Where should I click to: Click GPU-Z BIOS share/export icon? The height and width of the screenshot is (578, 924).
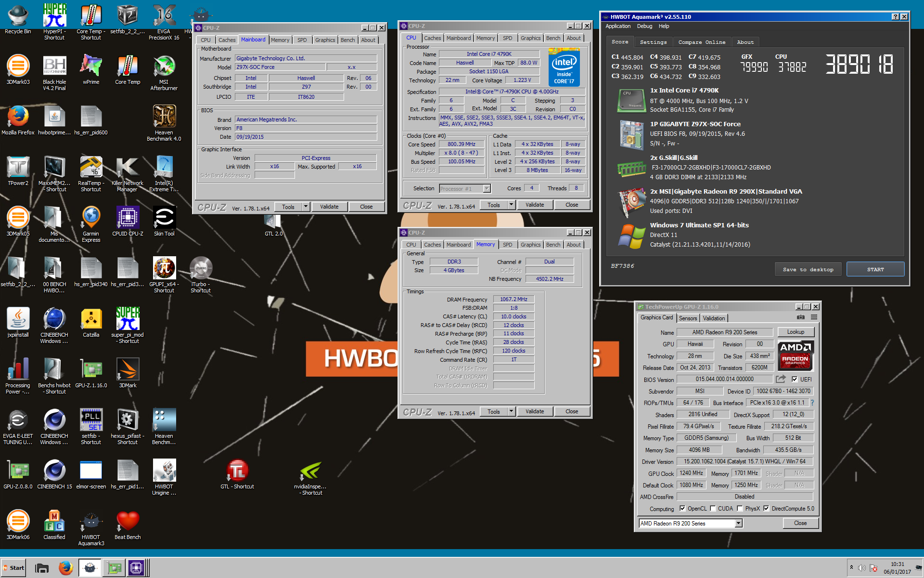point(781,379)
